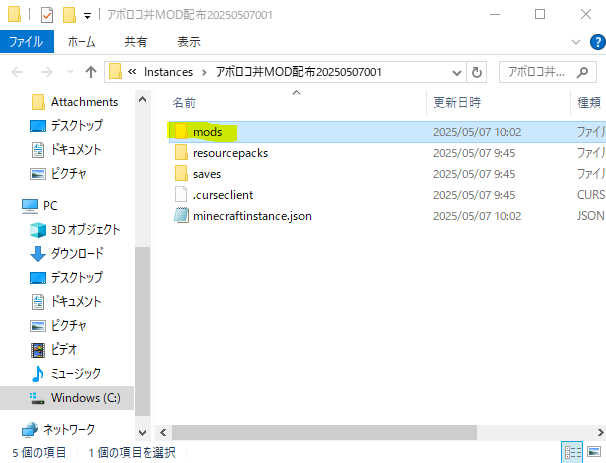Open first デスクトップ in navigation pane
This screenshot has height=463, width=606.
[x=77, y=126]
